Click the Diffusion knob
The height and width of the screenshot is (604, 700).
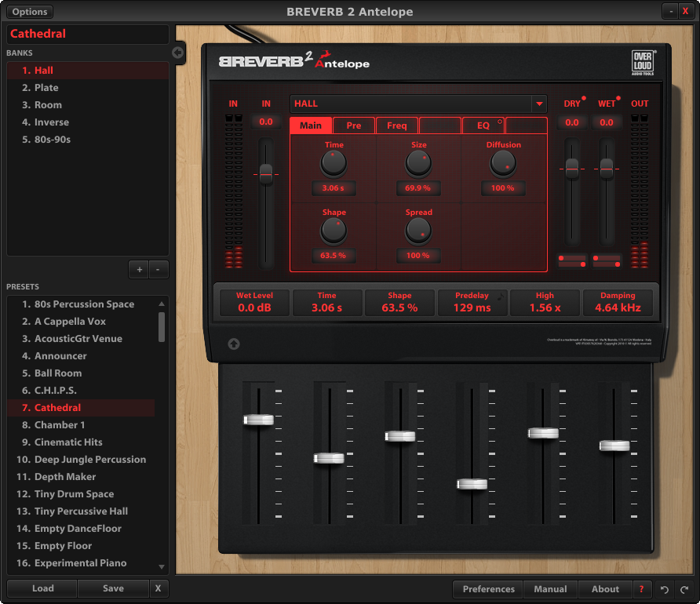(503, 163)
